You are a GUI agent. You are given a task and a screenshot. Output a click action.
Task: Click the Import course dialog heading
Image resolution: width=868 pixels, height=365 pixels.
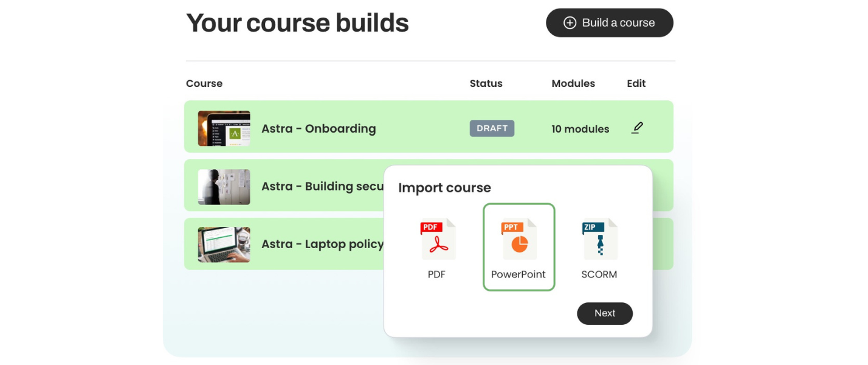tap(444, 187)
